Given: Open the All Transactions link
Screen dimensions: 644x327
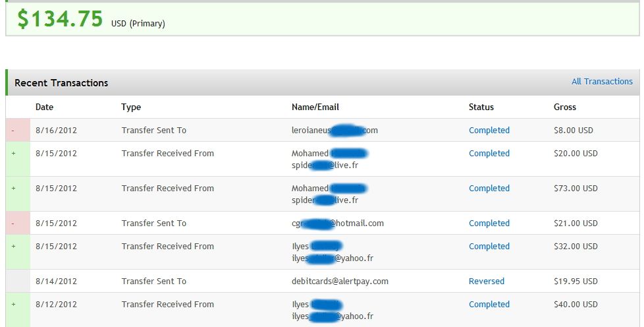Looking at the screenshot, I should [x=602, y=82].
